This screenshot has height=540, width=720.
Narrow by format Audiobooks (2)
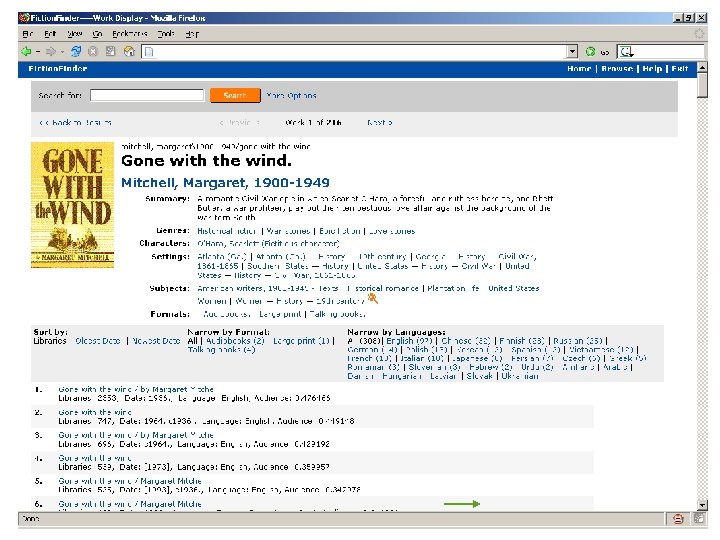(x=235, y=341)
